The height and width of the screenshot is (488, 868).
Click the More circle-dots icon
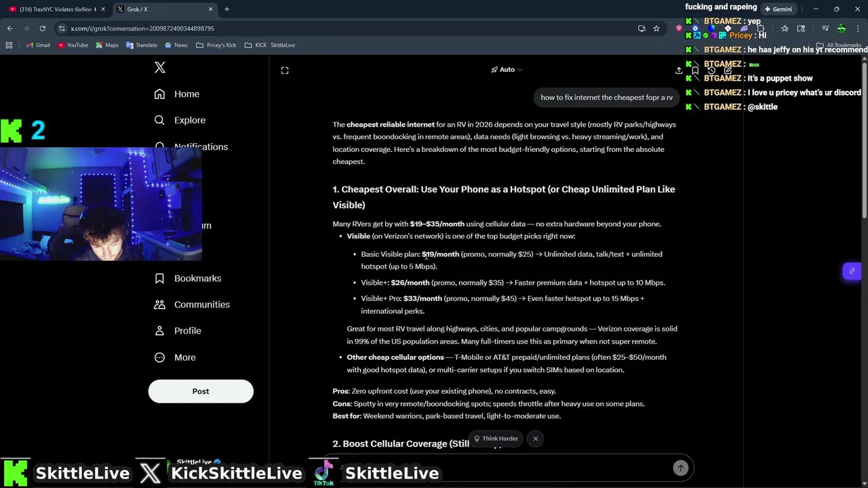159,357
